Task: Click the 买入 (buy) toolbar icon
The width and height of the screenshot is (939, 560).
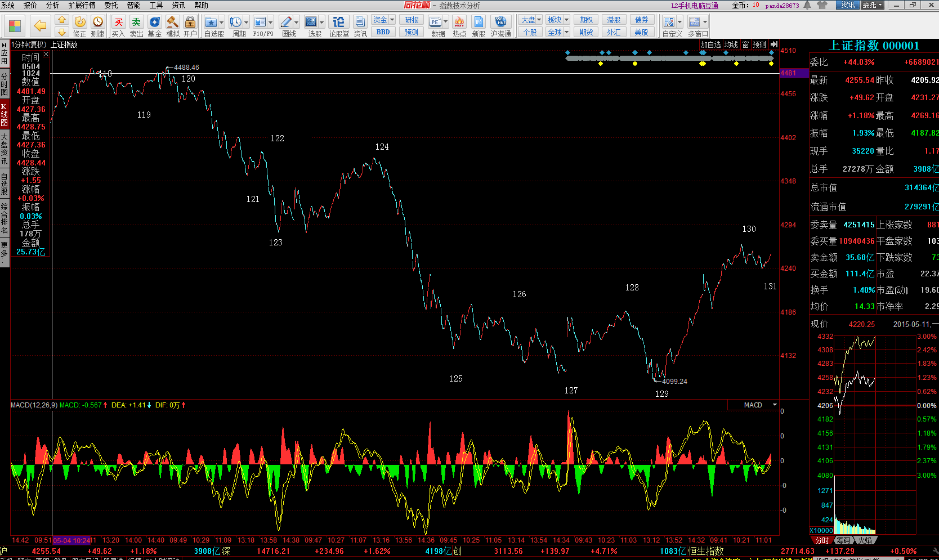Action: pos(118,23)
